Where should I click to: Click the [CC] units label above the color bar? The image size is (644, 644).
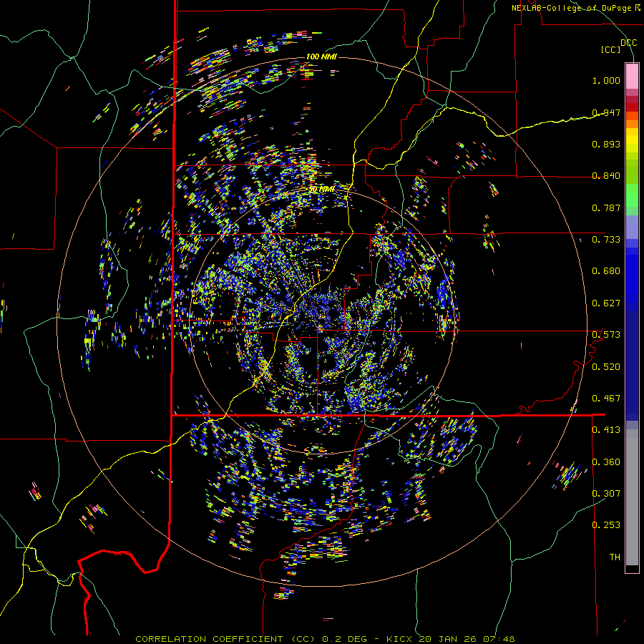point(611,49)
